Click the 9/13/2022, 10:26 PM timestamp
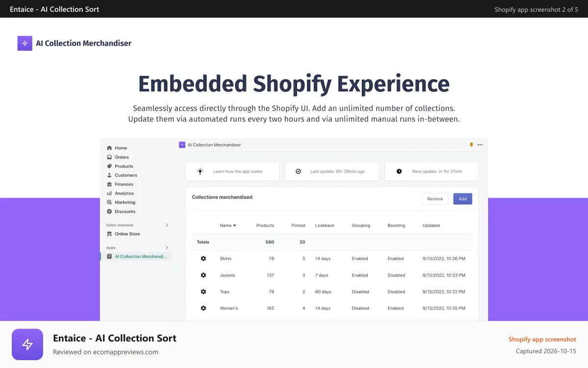 tap(444, 259)
